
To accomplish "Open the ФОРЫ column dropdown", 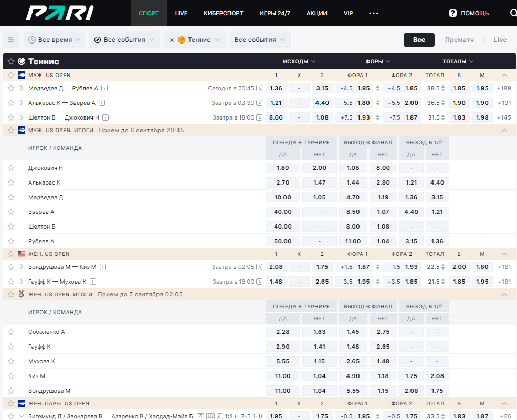I will (377, 61).
